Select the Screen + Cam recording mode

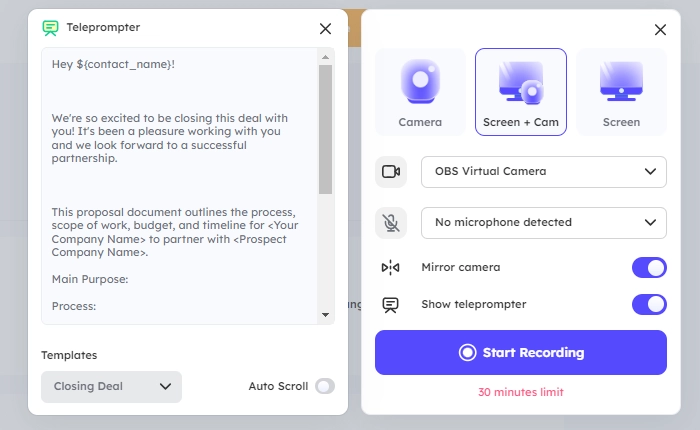pos(520,92)
